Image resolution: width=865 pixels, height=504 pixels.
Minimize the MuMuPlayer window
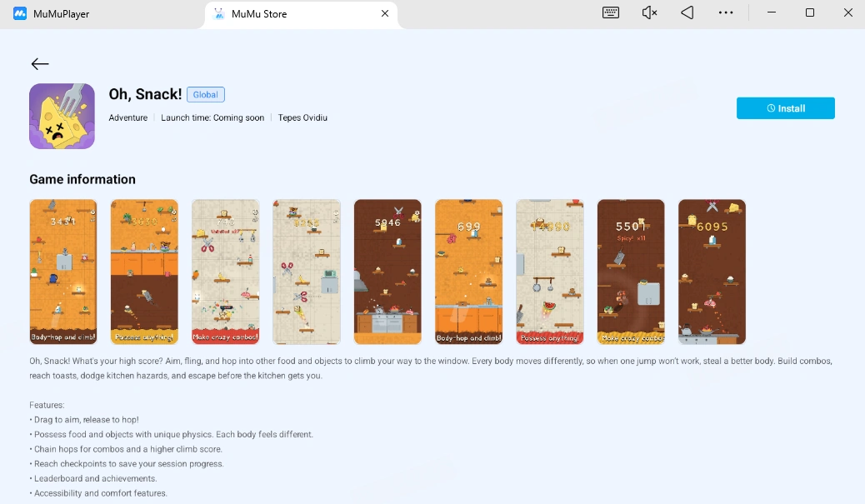[772, 12]
